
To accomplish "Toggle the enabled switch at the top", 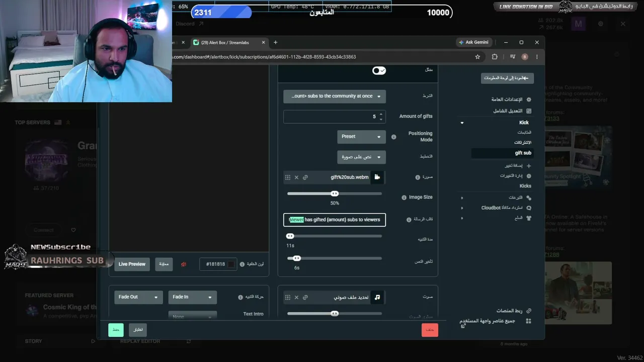I will click(379, 71).
